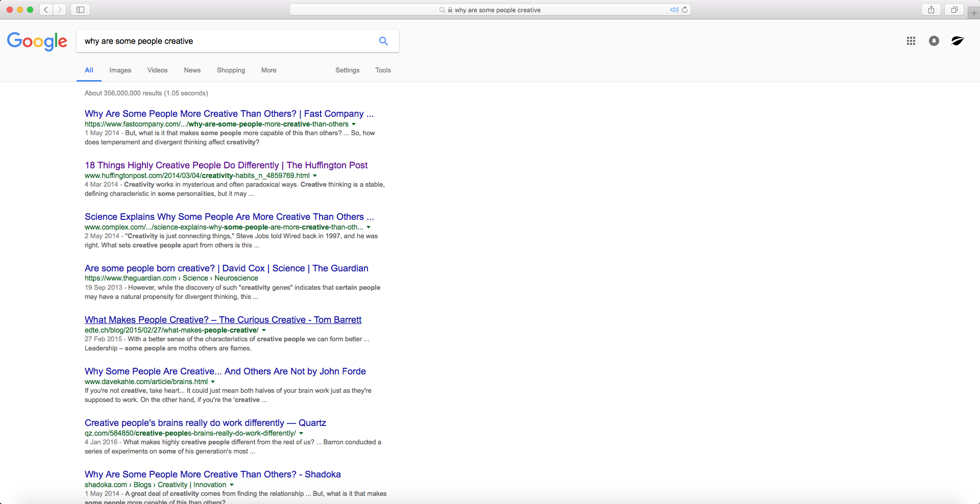Open the Fast Company result link

point(229,114)
